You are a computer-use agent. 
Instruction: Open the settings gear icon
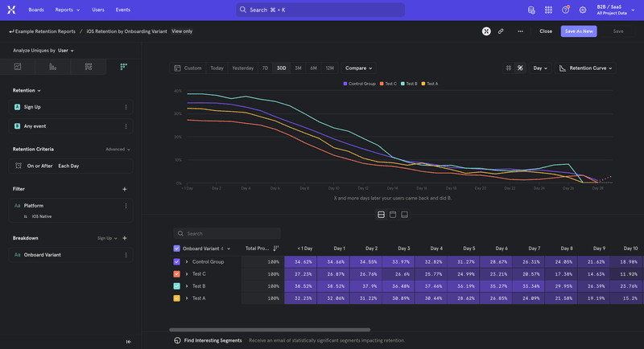click(582, 10)
